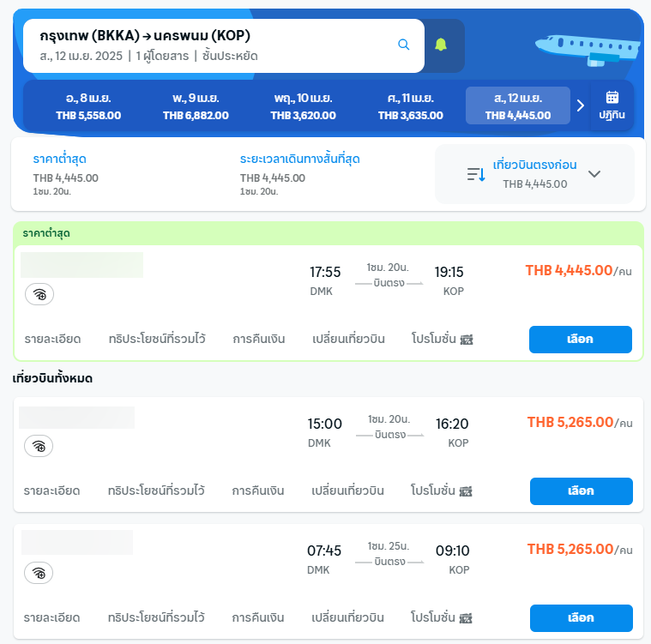651x644 pixels.
Task: Toggle the price alert bell icon
Action: pyautogui.click(x=441, y=45)
